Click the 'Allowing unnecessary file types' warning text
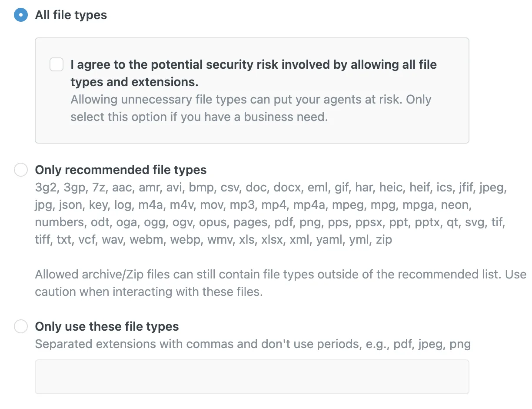The height and width of the screenshot is (409, 532). click(x=251, y=100)
